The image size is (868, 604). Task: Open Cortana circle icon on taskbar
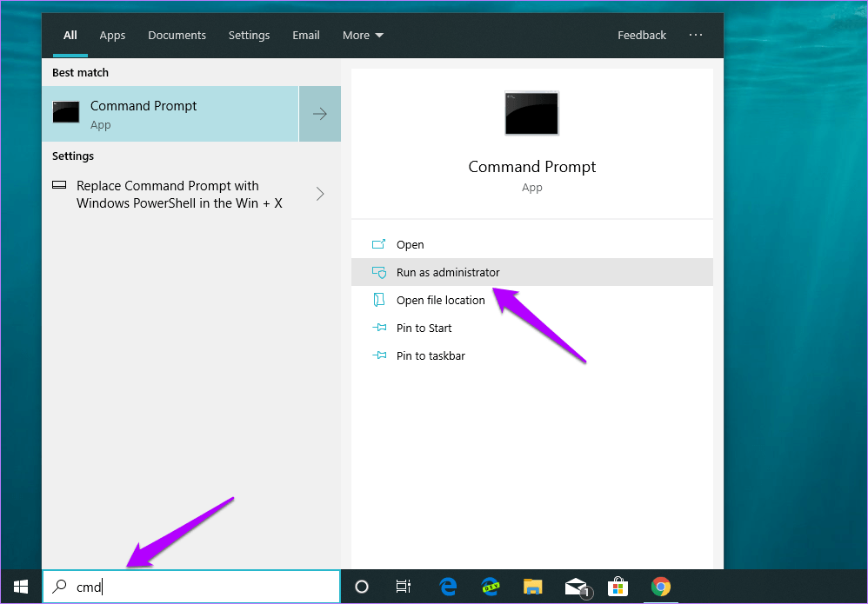click(x=362, y=587)
